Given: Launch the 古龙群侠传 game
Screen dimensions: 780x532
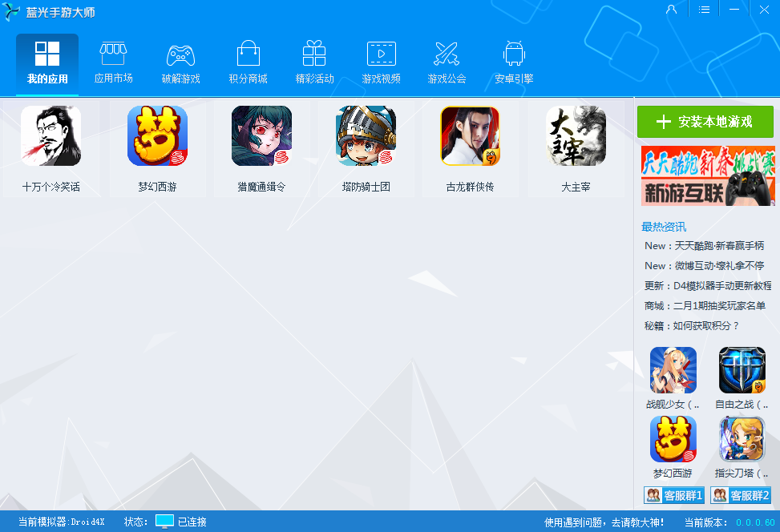Looking at the screenshot, I should pyautogui.click(x=470, y=136).
